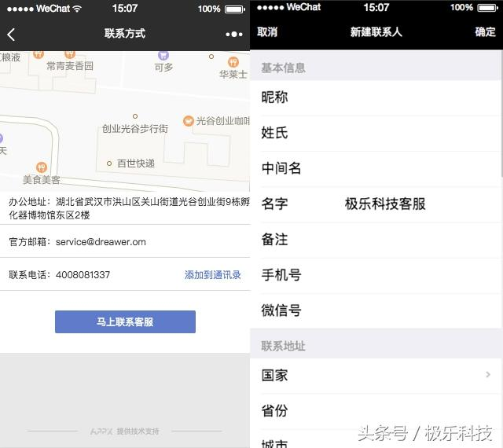The height and width of the screenshot is (448, 503).
Task: Tap the 联系方式 page title
Action: tap(125, 33)
